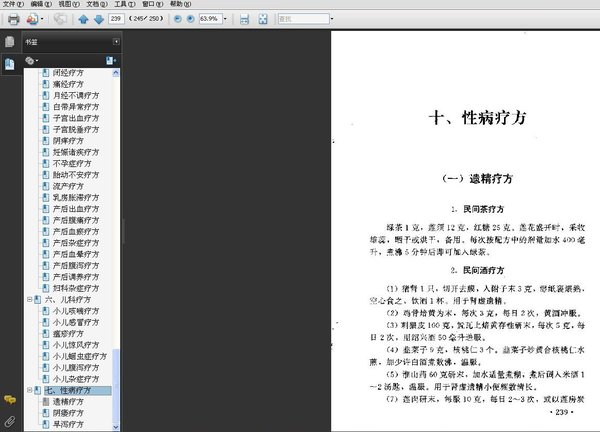This screenshot has height=432, width=600.
Task: Open the 子宫脱垂疗方 bookmark
Action: pos(76,129)
